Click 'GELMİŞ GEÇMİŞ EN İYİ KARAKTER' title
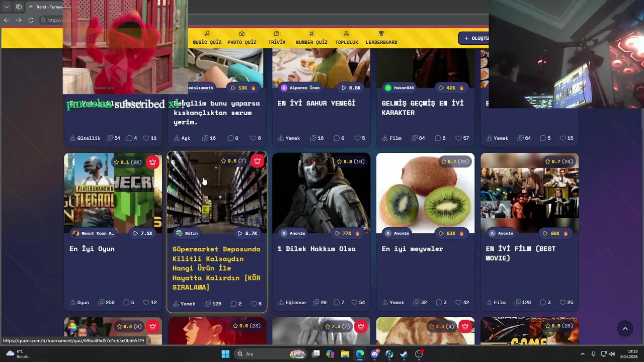Viewport: 644px width, 362px height. click(423, 108)
